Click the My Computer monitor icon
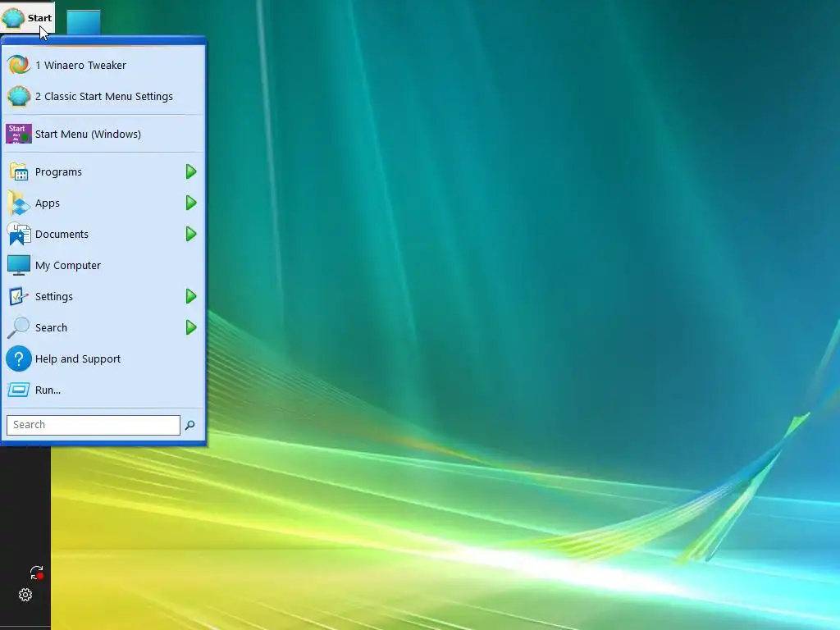840x630 pixels. (x=19, y=265)
